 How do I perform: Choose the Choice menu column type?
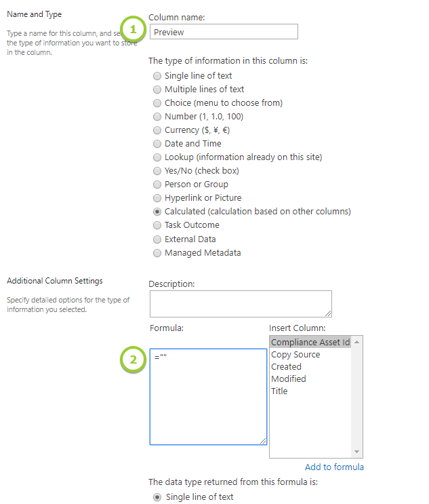[x=157, y=103]
